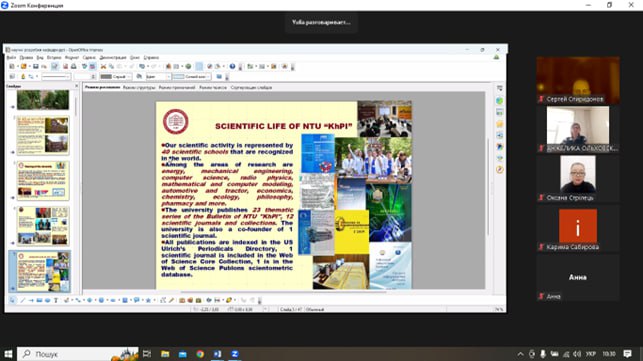Click the main slide vertical scrollbar
The height and width of the screenshot is (361, 643).
(488, 188)
